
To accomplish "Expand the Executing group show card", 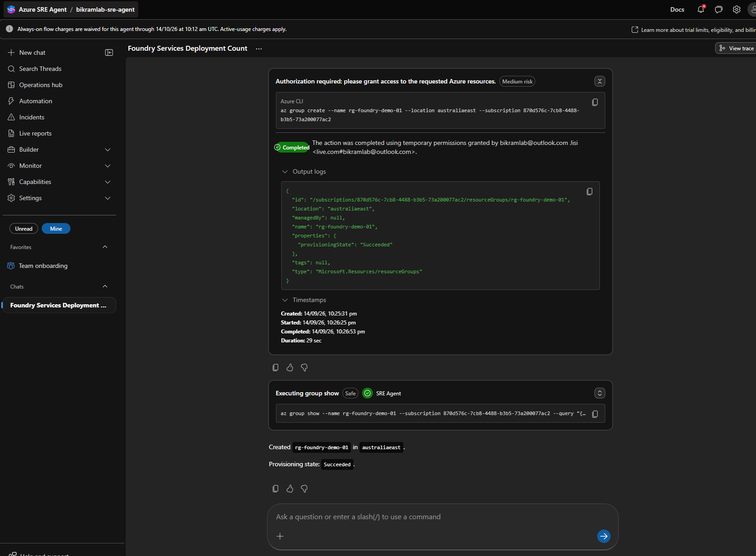I will pos(600,393).
